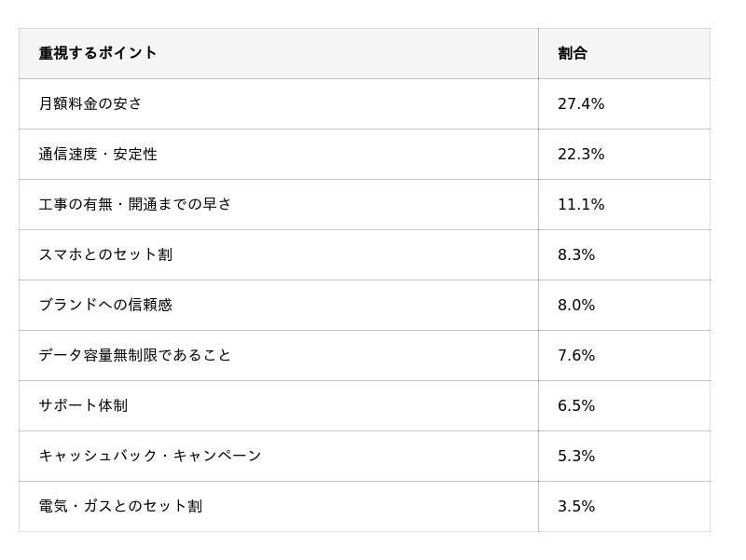Viewport: 746px width, 560px height.
Task: Click the 6.5% value cell
Action: click(x=624, y=406)
